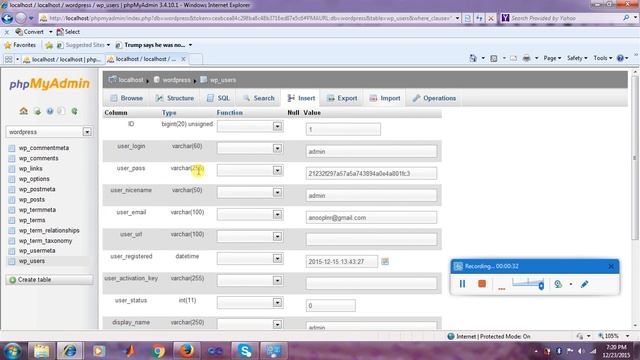Click the localhost breadcrumb link
The height and width of the screenshot is (360, 640).
[x=131, y=80]
